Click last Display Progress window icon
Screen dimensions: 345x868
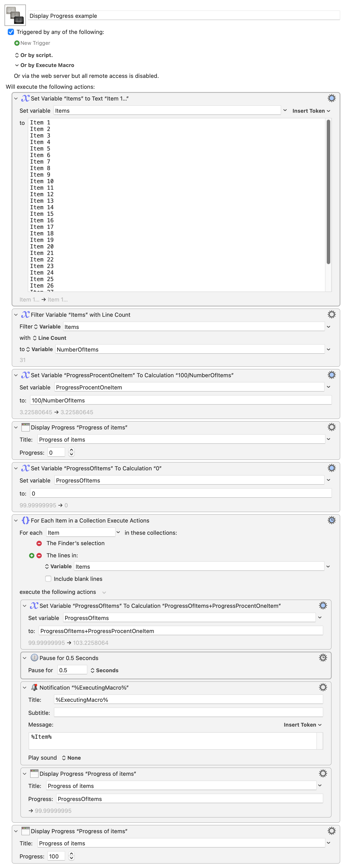(x=25, y=831)
